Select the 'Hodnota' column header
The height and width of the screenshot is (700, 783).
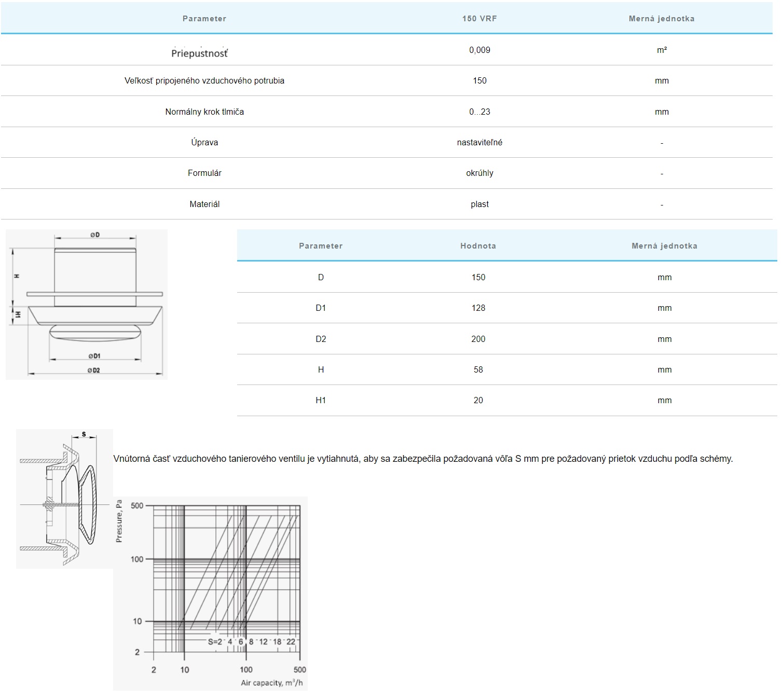(x=478, y=246)
